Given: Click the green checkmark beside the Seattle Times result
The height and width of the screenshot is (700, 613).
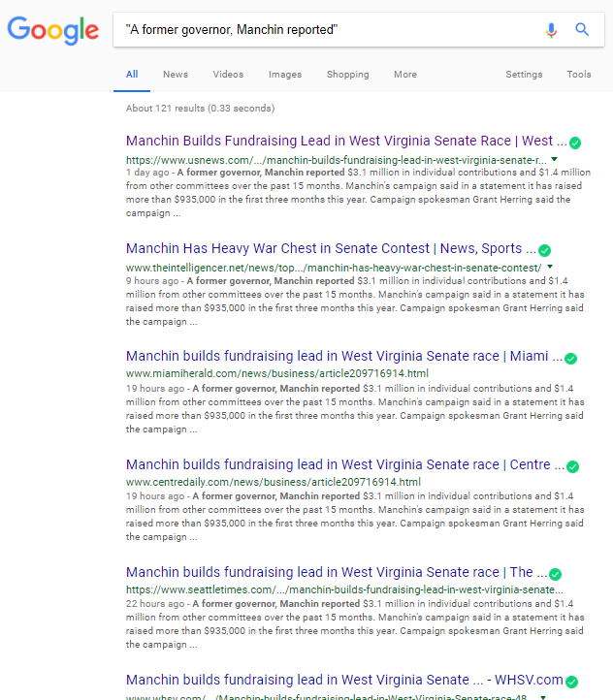Looking at the screenshot, I should (x=555, y=574).
